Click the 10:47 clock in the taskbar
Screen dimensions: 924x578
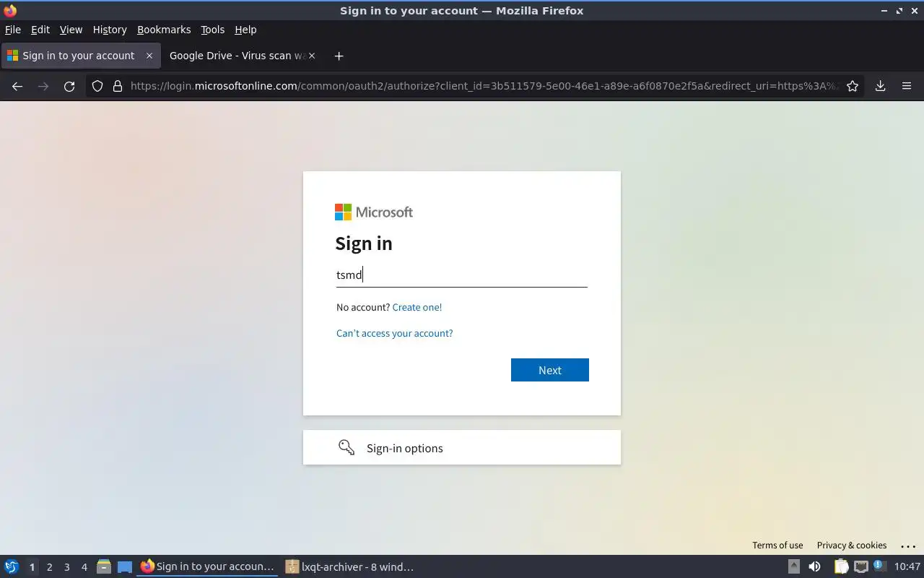click(x=907, y=566)
